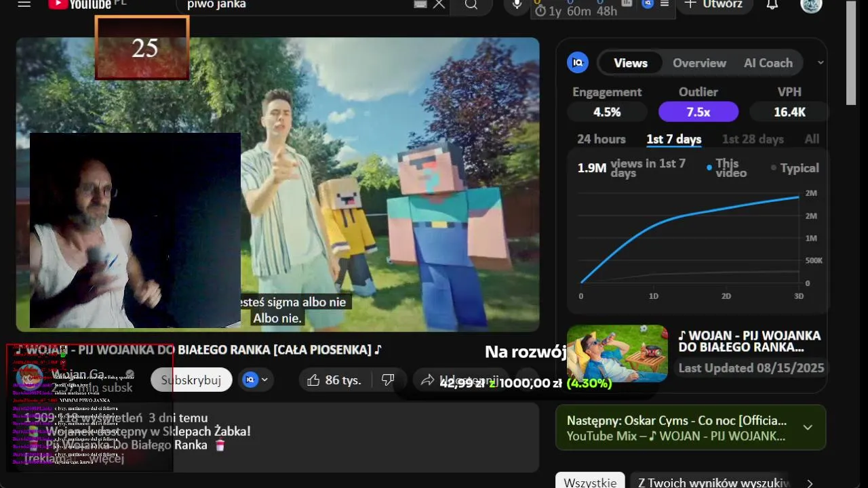The width and height of the screenshot is (868, 488).
Task: Subscribe with the Subskrybuj button
Action: click(191, 380)
